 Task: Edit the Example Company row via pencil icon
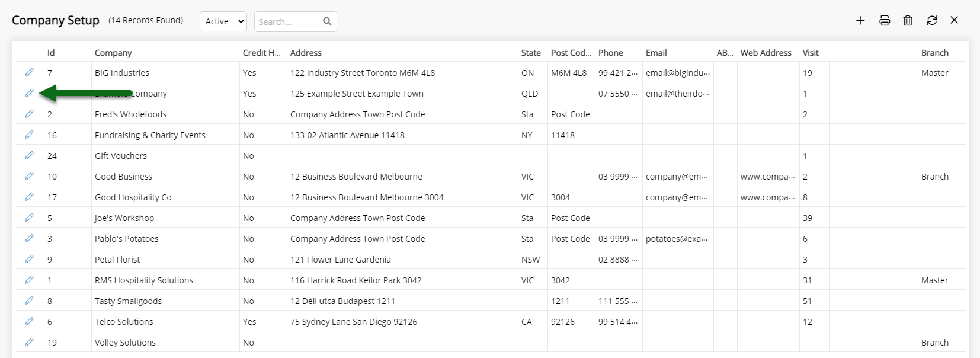point(29,93)
